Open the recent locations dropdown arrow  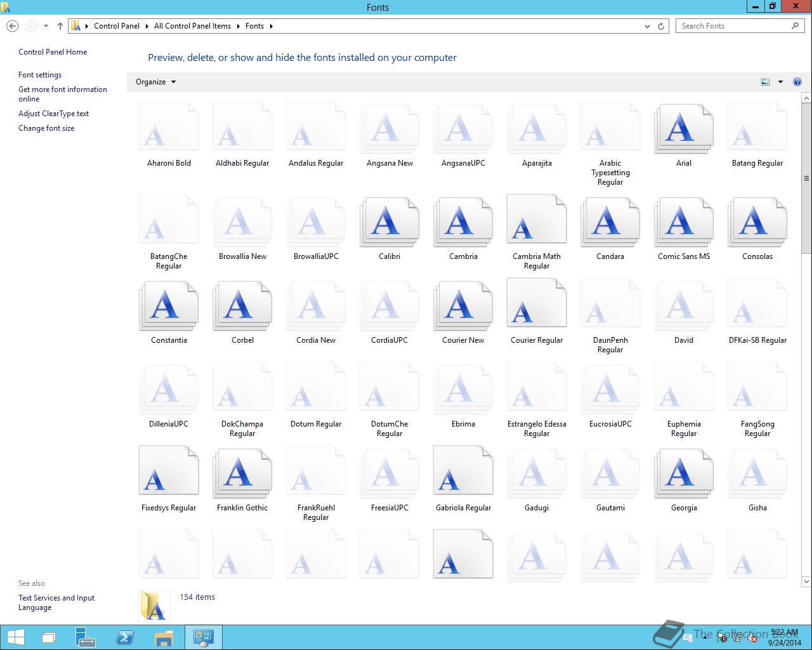pos(46,26)
